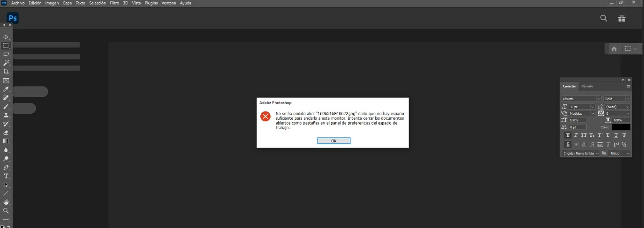Click the baseline shift 0 pt field
The height and width of the screenshot is (228, 644).
tap(577, 127)
